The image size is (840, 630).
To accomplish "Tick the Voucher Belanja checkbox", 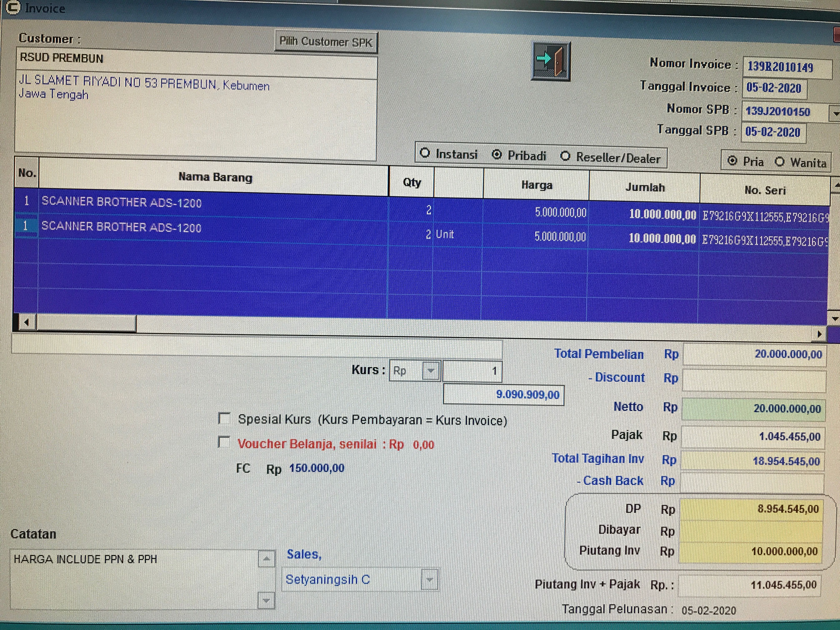I will coord(224,442).
